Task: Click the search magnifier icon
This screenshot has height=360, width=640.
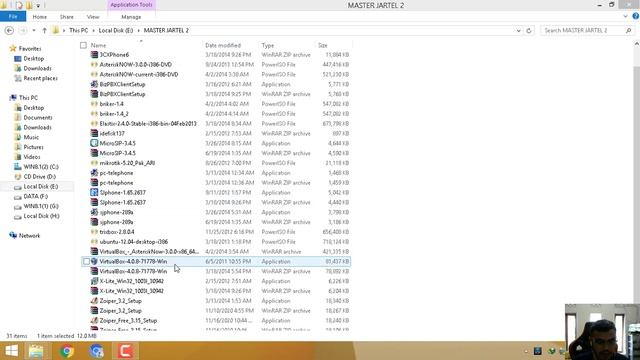Action: (629, 31)
